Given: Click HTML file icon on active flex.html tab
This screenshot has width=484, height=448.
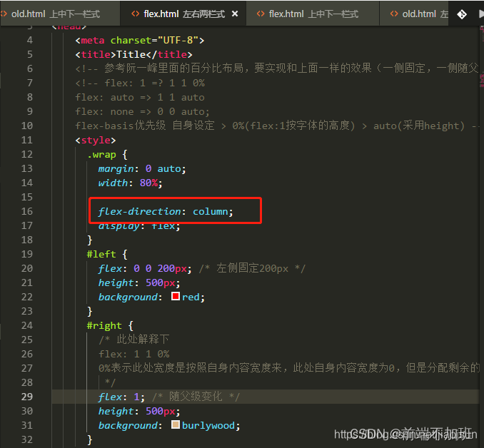Looking at the screenshot, I should [x=136, y=14].
